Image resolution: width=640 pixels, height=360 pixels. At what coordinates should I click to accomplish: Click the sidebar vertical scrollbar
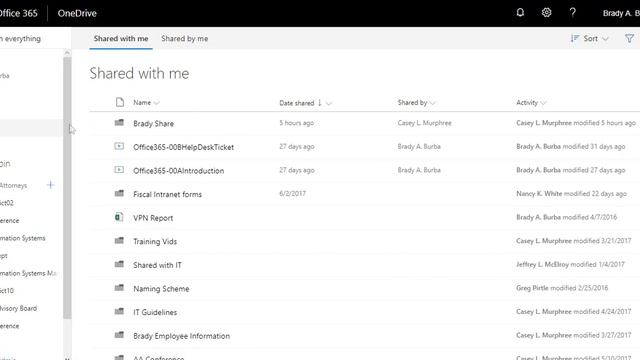click(67, 188)
